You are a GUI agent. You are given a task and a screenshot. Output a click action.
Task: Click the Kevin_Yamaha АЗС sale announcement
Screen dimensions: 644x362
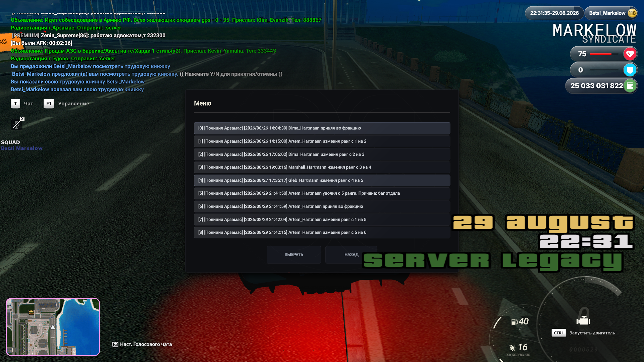(143, 51)
